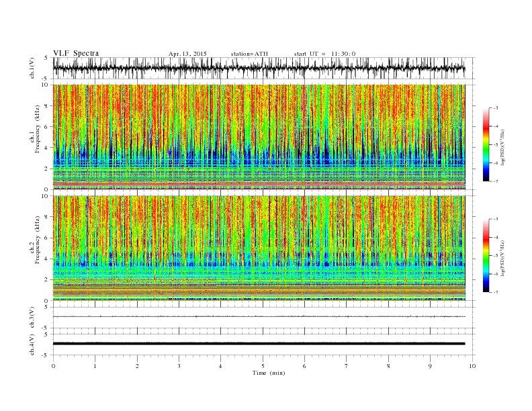This screenshot has height=411, width=532.
Task: Click time axis tick label "0" at the bottom
Action: point(53,366)
